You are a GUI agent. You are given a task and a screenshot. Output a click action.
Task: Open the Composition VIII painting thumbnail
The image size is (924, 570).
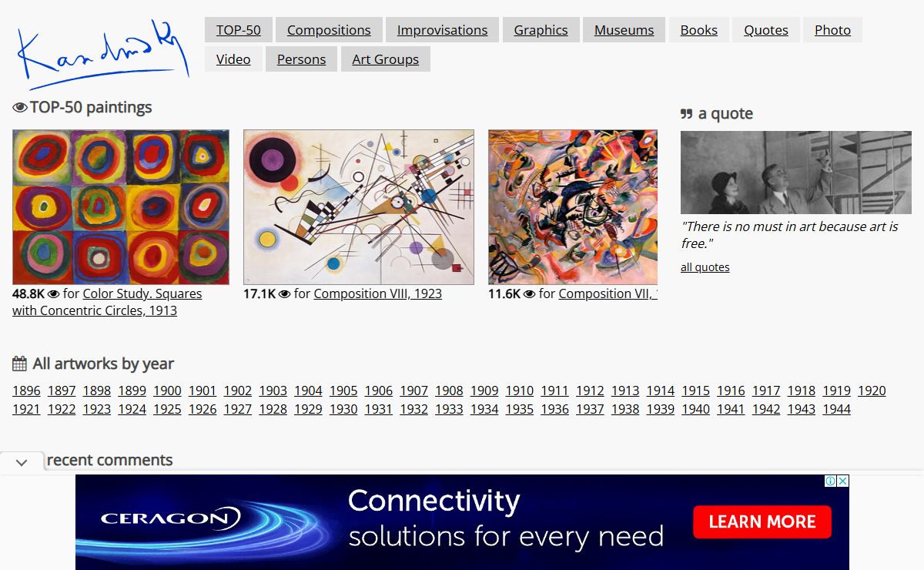click(x=359, y=207)
